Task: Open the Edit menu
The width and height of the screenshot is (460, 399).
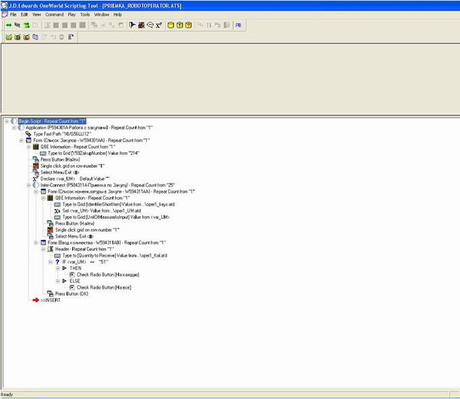Action: coord(24,15)
